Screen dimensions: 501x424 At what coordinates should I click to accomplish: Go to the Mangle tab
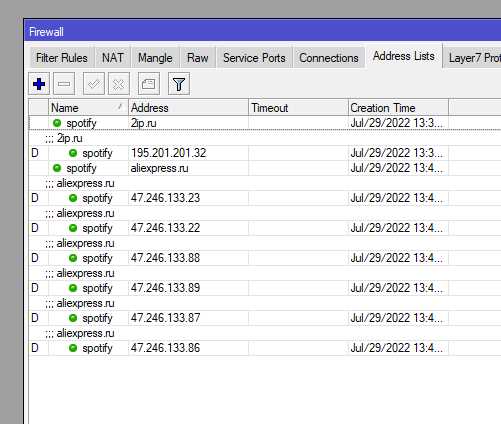tap(155, 58)
